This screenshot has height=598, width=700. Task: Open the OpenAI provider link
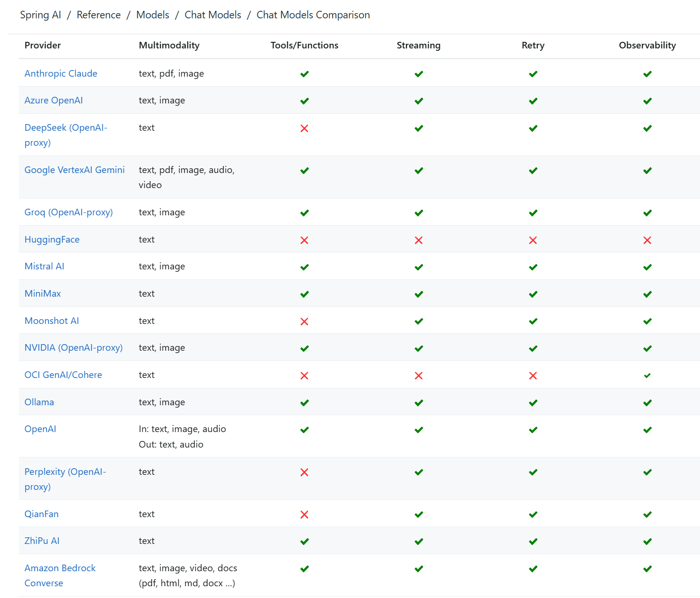coord(40,429)
